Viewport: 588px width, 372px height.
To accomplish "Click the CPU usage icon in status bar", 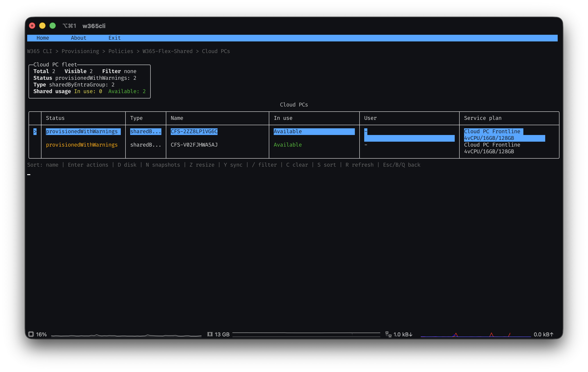I will coord(31,334).
